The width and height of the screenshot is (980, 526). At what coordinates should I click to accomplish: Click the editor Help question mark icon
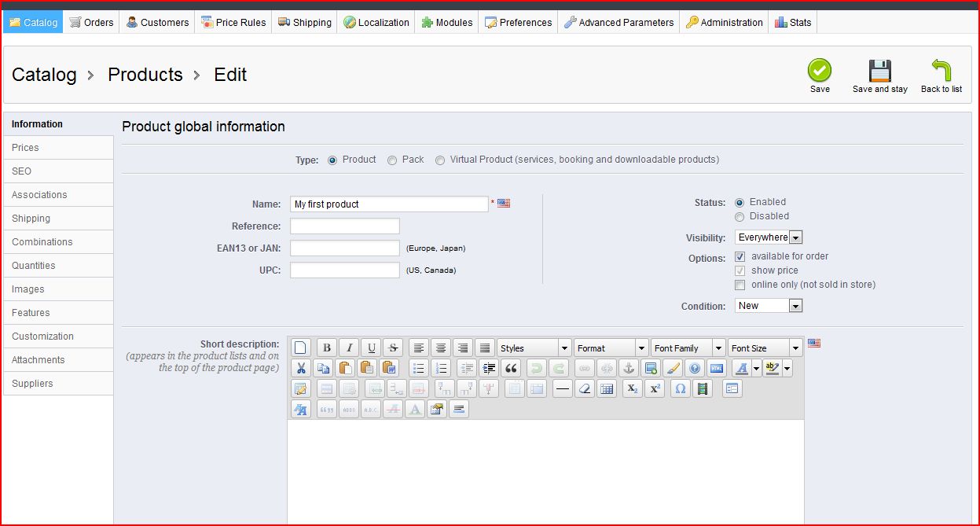click(x=694, y=368)
